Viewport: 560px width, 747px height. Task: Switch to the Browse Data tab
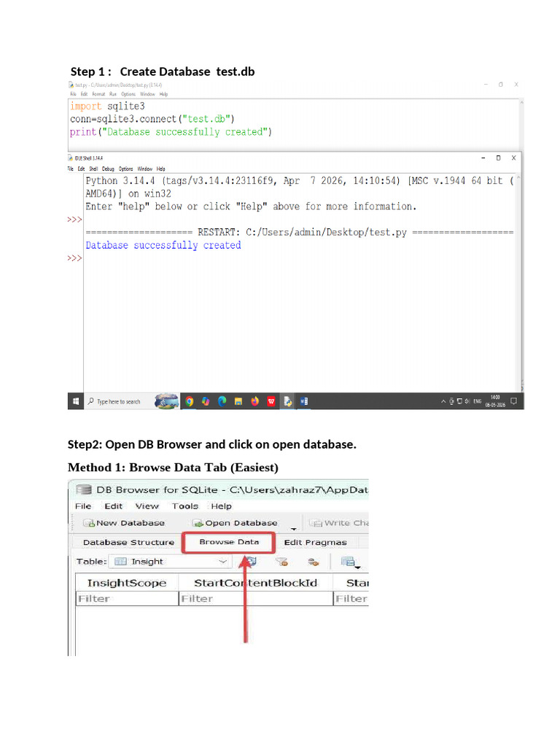[x=229, y=542]
